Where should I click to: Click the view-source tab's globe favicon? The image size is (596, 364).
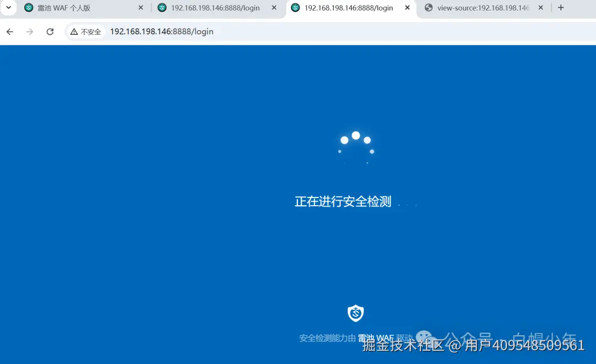(429, 8)
